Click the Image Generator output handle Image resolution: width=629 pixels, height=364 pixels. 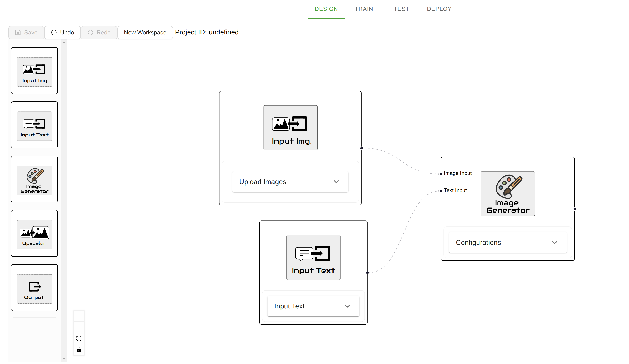coord(575,209)
